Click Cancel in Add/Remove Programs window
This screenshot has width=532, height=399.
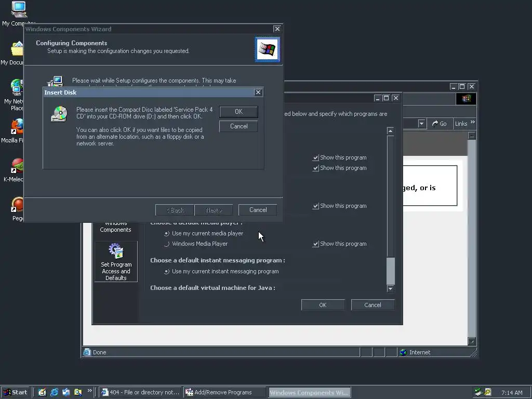pos(373,305)
